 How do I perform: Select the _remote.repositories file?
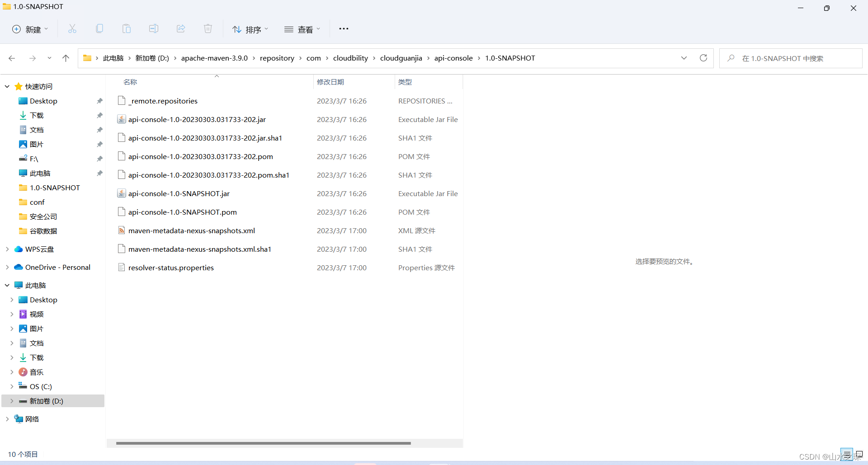[163, 101]
